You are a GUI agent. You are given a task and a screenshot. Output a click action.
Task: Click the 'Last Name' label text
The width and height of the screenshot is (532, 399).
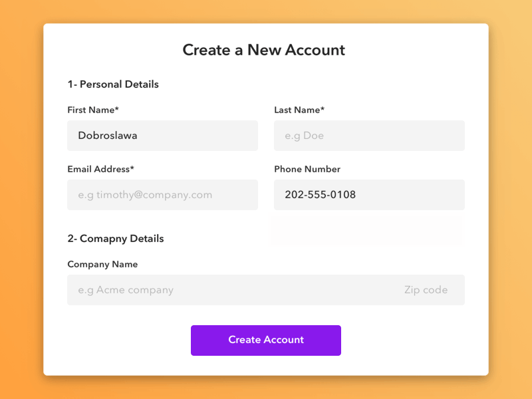click(297, 110)
